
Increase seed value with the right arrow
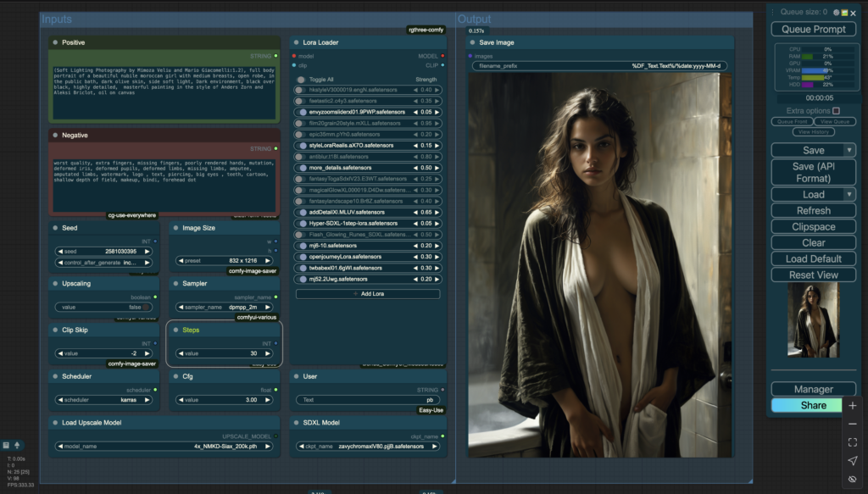click(147, 251)
